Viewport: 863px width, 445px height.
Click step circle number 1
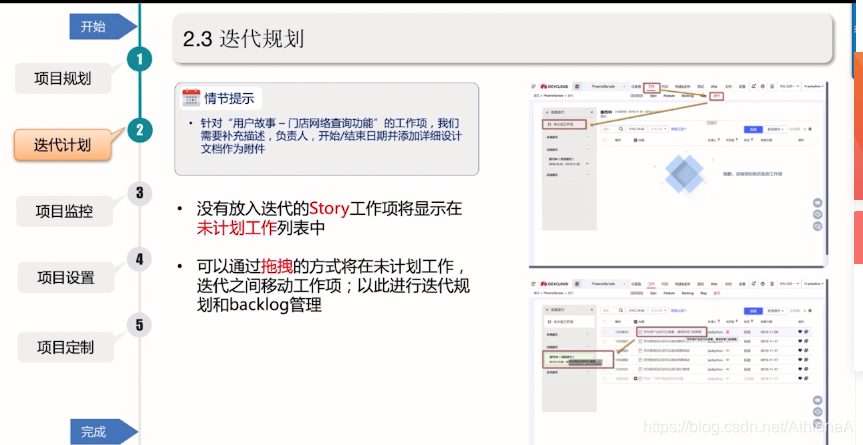point(139,59)
